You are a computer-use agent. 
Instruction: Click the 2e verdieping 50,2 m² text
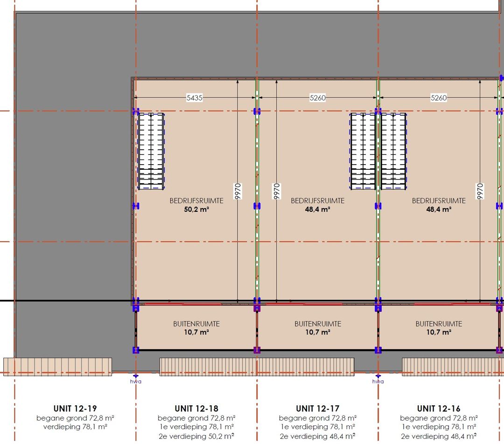(196, 436)
